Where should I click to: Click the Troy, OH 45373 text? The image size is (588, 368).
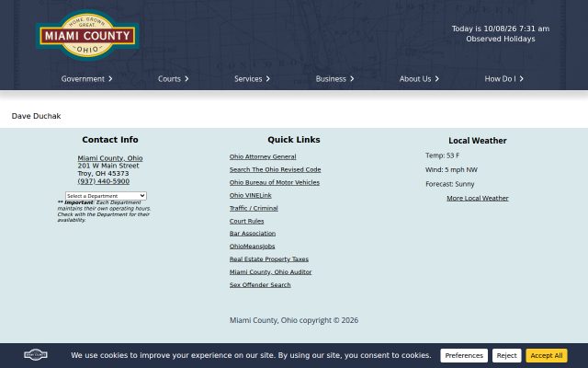(103, 174)
